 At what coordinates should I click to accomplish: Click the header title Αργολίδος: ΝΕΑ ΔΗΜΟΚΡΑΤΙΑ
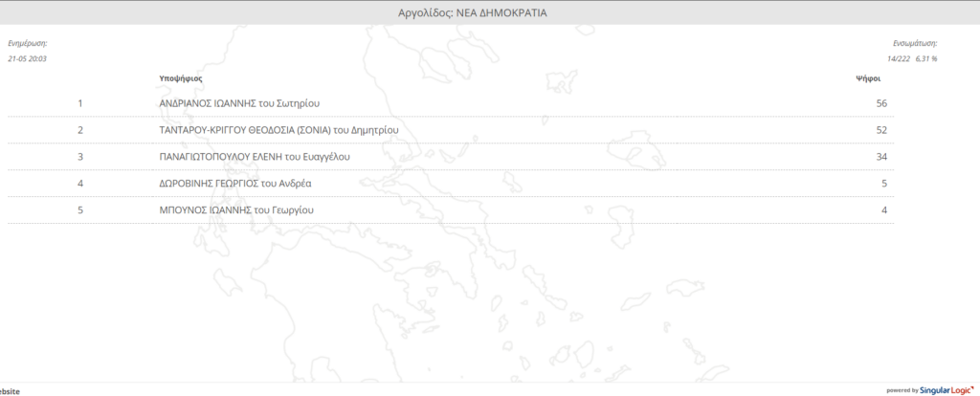click(473, 12)
